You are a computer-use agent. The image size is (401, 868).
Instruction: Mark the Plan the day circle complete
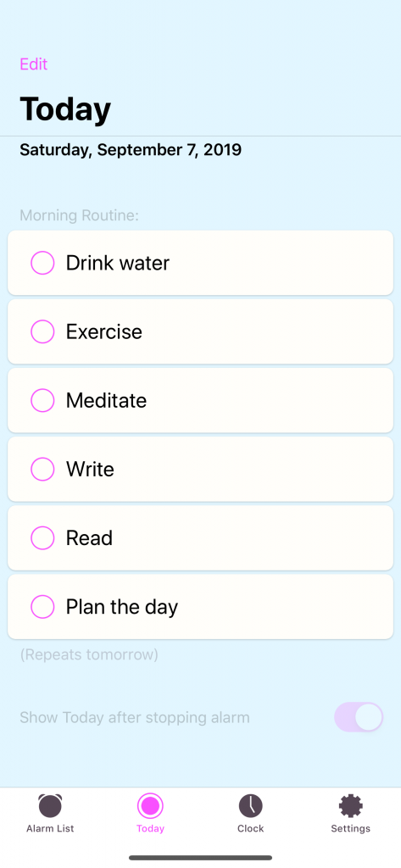point(42,607)
